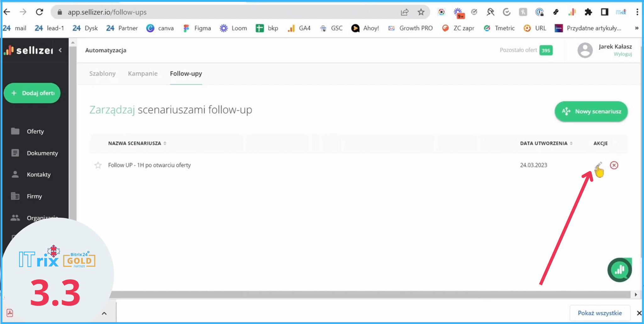
Task: Switch to the Kampanie tab
Action: (x=142, y=74)
